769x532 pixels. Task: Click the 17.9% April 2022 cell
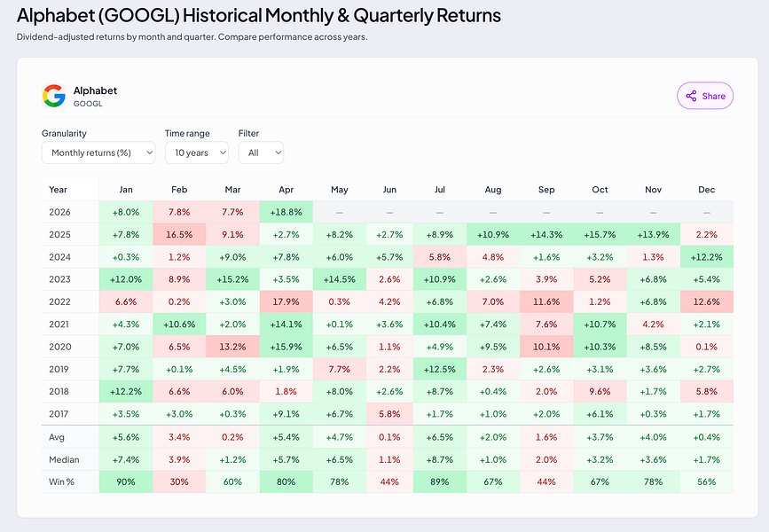click(286, 302)
